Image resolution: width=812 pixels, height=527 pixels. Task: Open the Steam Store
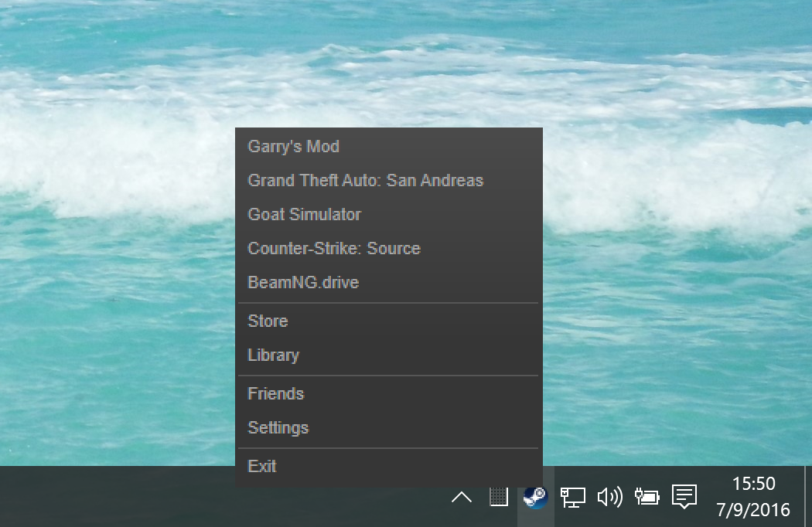[x=388, y=321]
